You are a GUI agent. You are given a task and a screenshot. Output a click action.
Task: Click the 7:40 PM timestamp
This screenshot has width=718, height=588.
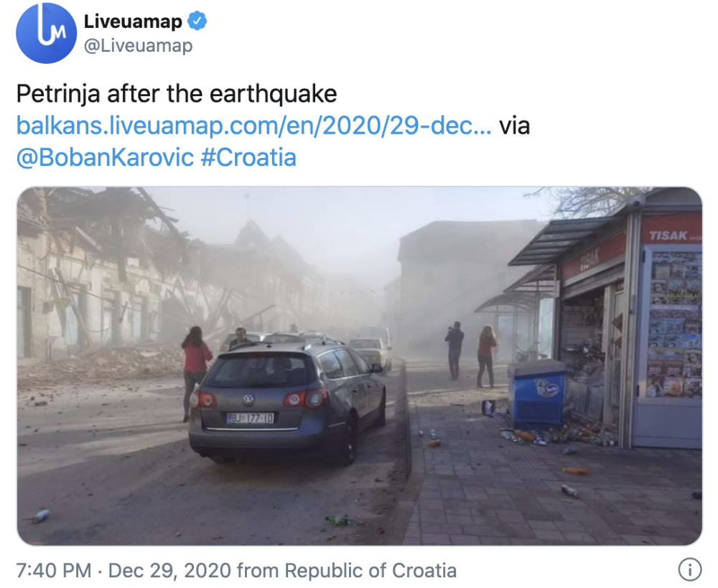pyautogui.click(x=53, y=571)
